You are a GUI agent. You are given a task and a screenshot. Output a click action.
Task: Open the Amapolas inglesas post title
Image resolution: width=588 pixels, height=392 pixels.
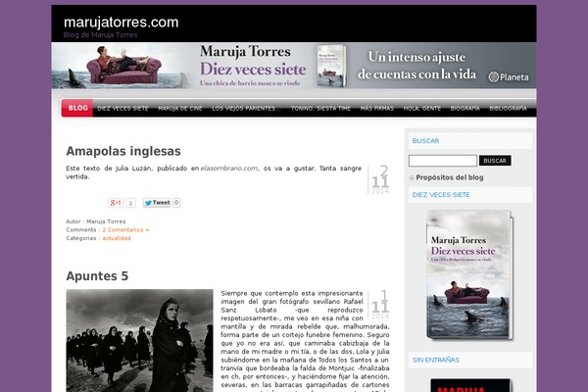(x=123, y=151)
